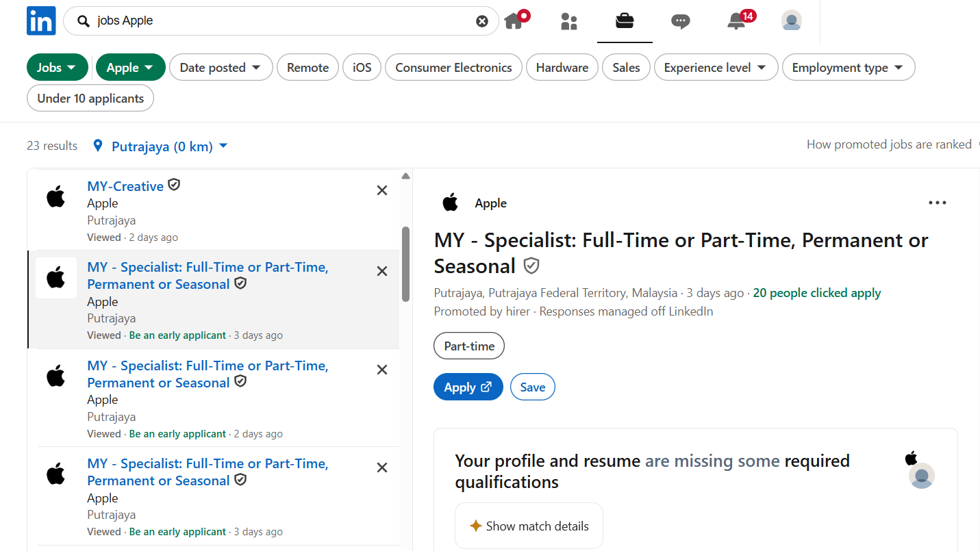This screenshot has width=980, height=551.
Task: Toggle the Hardware filter pill
Action: 562,68
